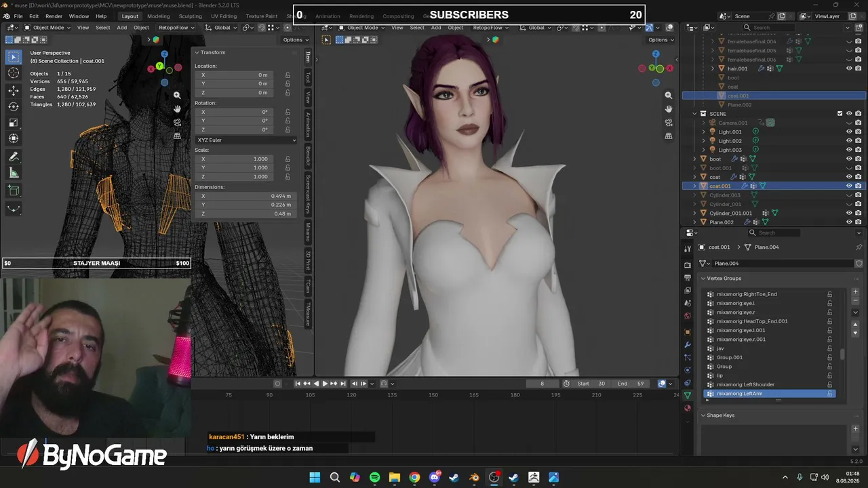
Task: Open Chrome from the taskbar
Action: [x=414, y=477]
